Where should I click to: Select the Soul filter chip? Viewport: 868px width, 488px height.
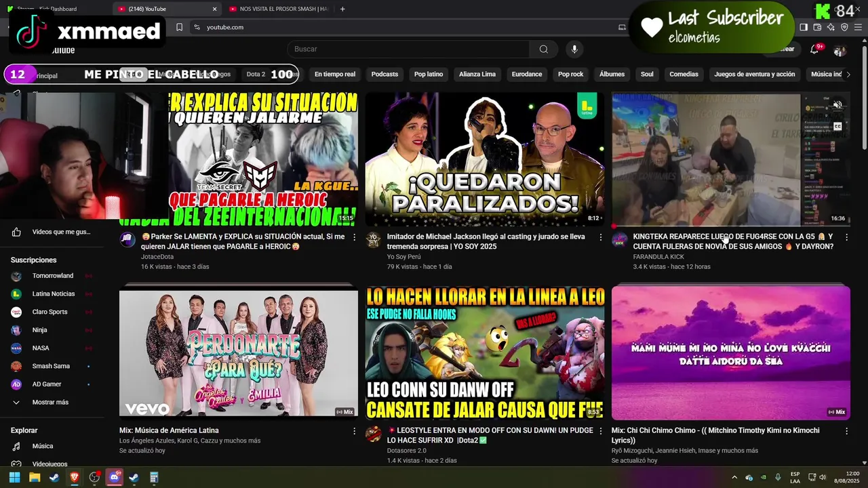pyautogui.click(x=647, y=74)
